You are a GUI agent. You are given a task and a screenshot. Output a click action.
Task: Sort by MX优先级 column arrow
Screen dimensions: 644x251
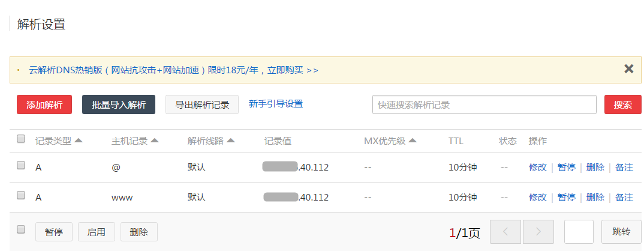[413, 141]
